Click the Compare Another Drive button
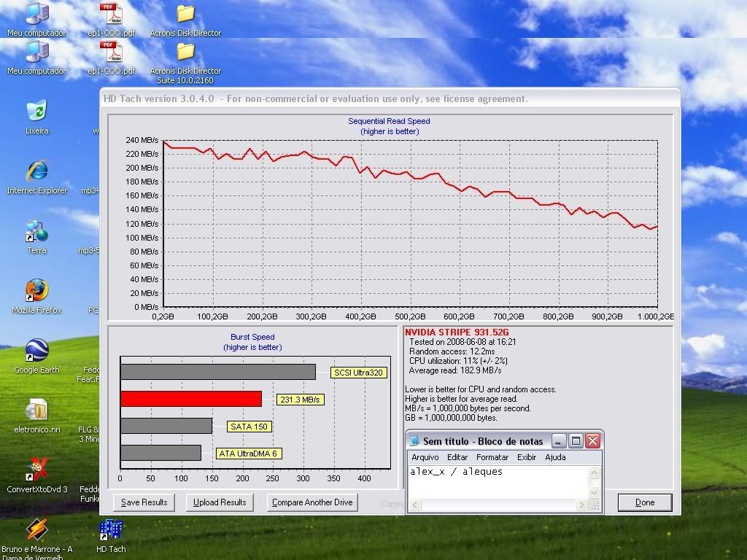 [312, 502]
